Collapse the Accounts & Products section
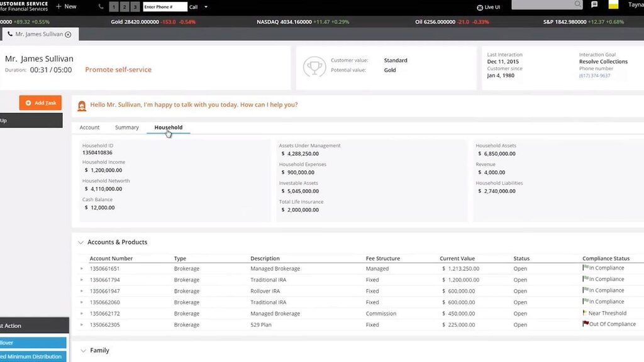 pyautogui.click(x=81, y=242)
